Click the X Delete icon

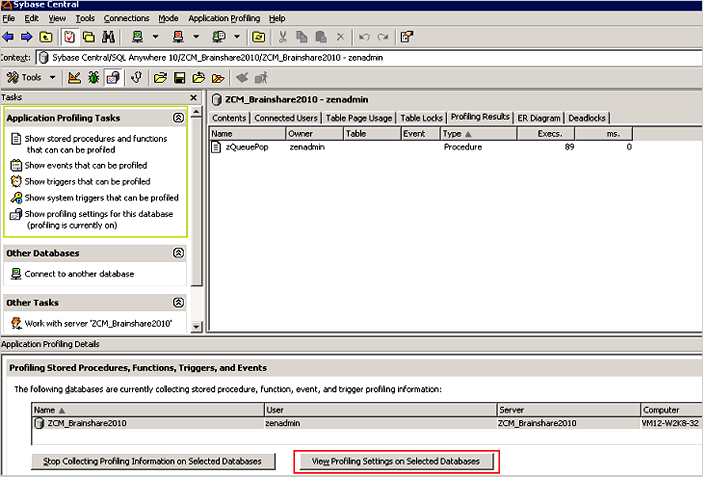point(340,37)
